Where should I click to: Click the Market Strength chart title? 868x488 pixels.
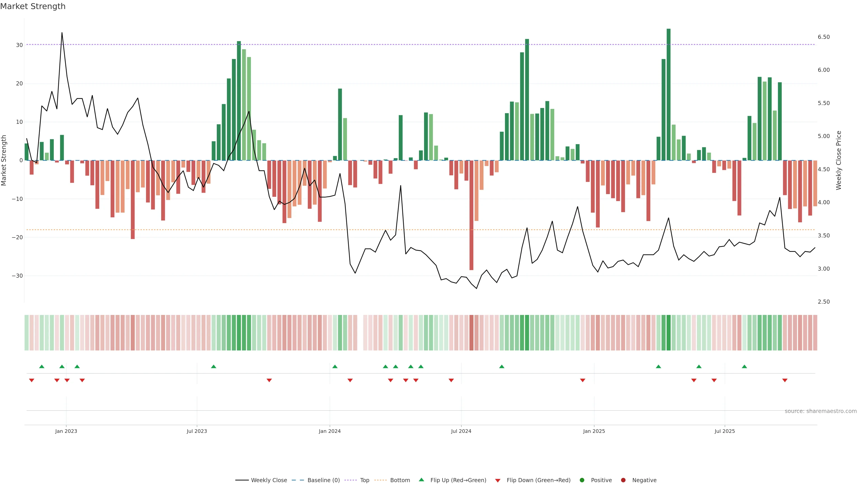pos(33,6)
